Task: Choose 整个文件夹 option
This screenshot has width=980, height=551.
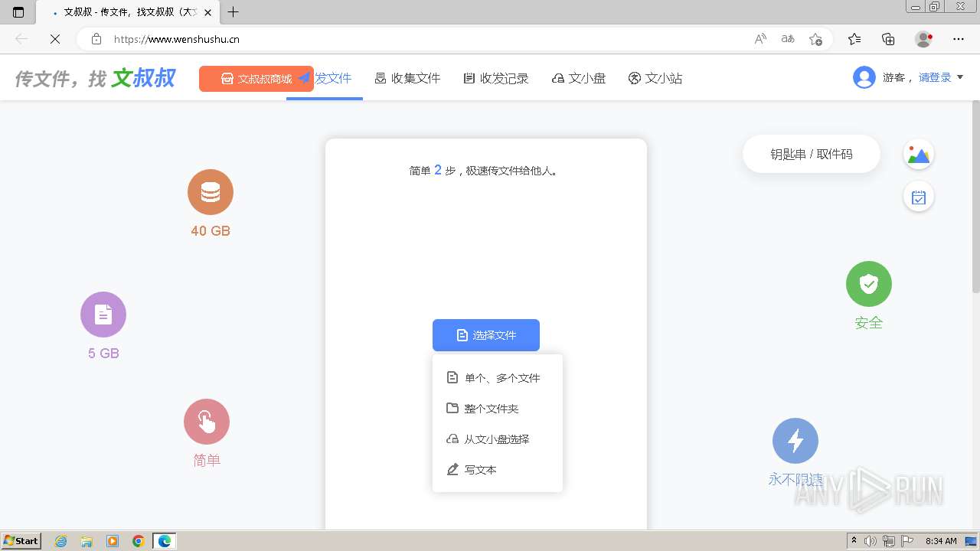Action: tap(498, 409)
